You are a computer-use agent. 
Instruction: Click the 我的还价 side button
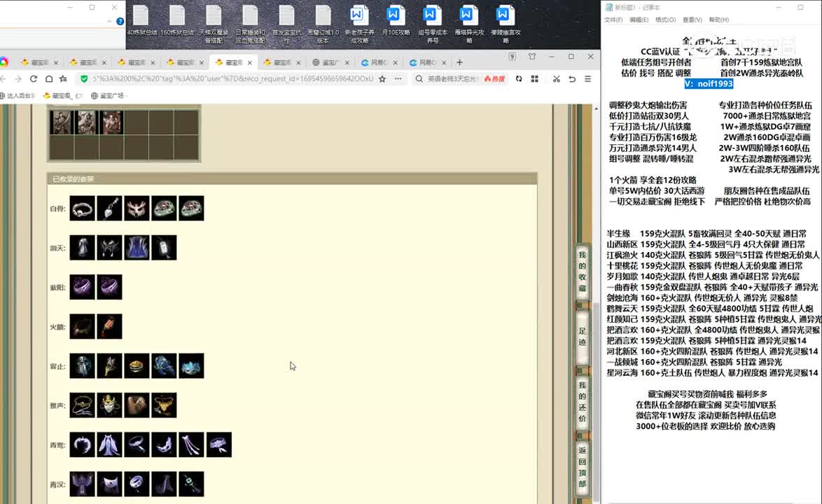[x=583, y=402]
